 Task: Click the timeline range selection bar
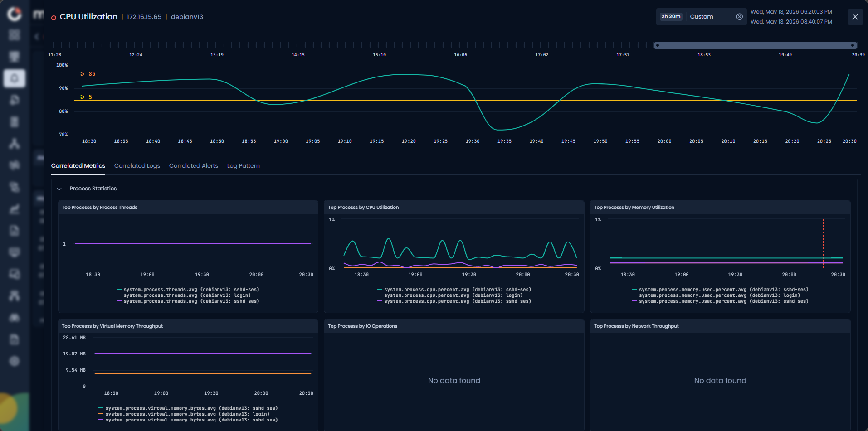pyautogui.click(x=755, y=45)
